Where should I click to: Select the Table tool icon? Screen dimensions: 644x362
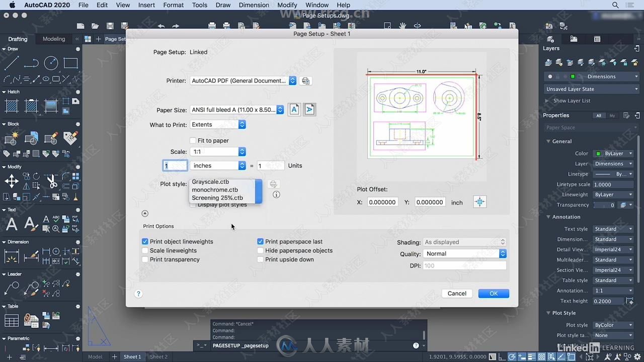[12, 321]
